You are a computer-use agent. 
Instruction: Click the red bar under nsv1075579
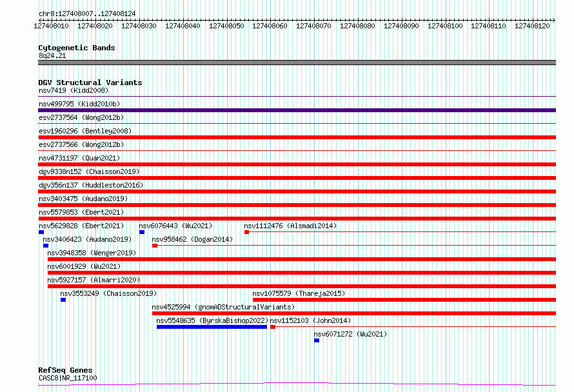[404, 300]
